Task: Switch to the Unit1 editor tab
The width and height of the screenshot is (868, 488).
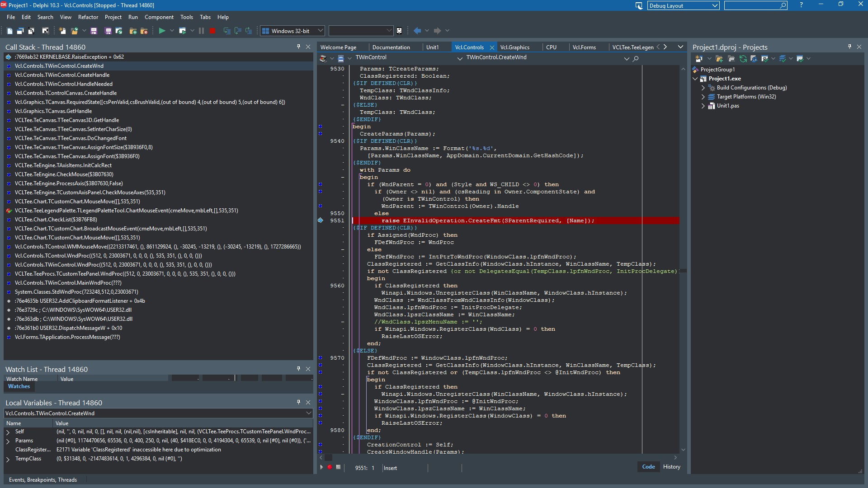Action: pos(432,47)
